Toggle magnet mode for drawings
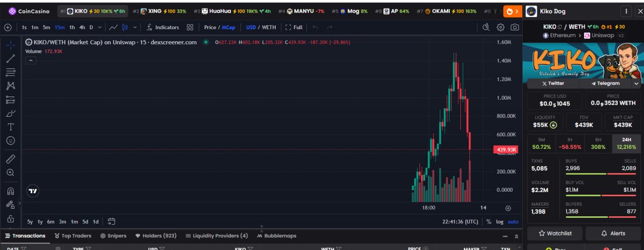 click(10, 191)
